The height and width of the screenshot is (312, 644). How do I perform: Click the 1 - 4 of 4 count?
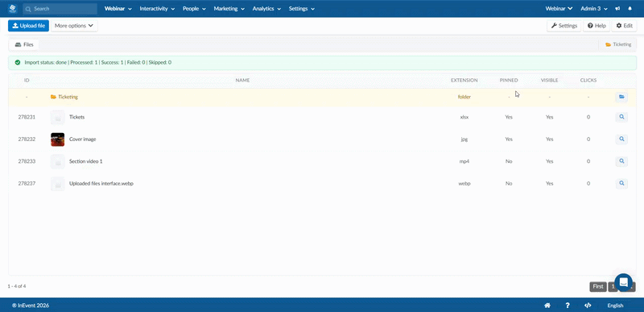(x=17, y=286)
